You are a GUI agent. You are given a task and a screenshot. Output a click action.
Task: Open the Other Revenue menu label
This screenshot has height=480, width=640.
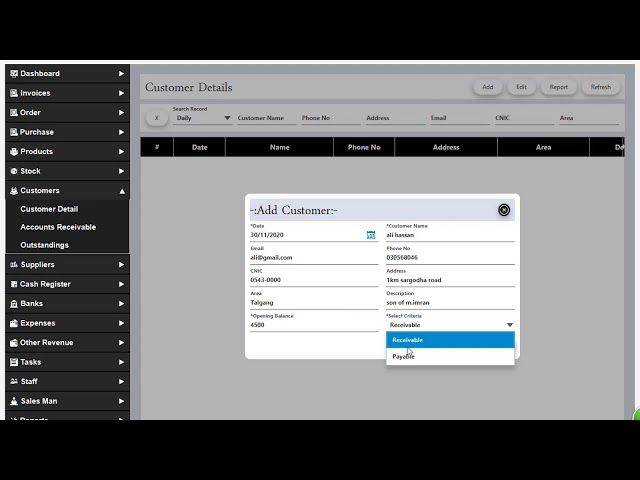tap(47, 343)
